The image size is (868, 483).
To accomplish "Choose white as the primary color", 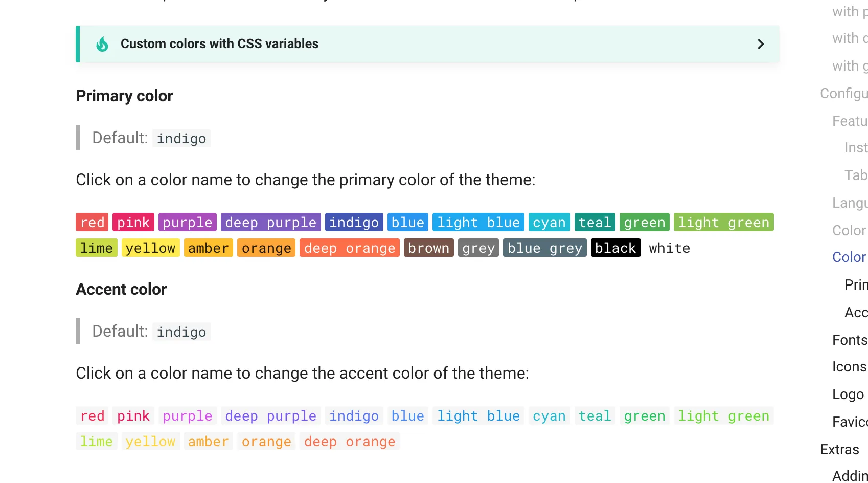I will 669,248.
